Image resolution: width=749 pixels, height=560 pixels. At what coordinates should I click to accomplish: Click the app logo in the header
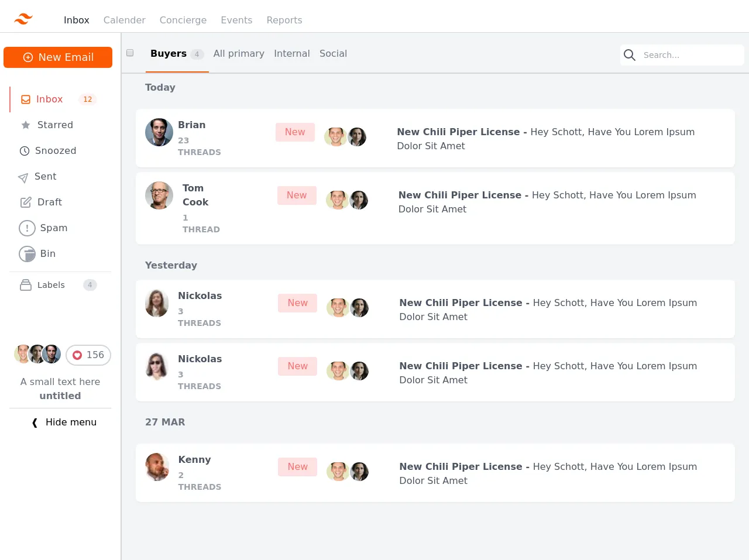pos(23,19)
